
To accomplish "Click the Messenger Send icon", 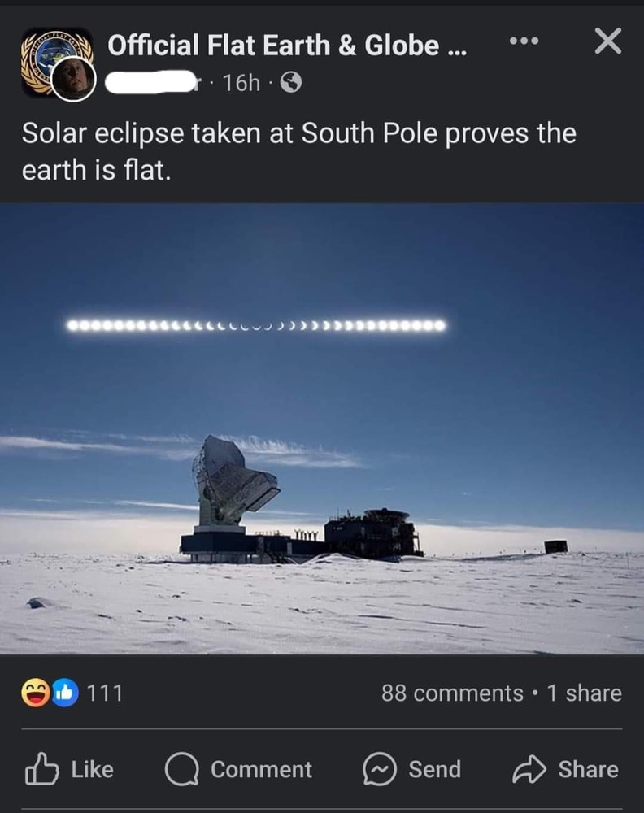I will pyautogui.click(x=379, y=769).
